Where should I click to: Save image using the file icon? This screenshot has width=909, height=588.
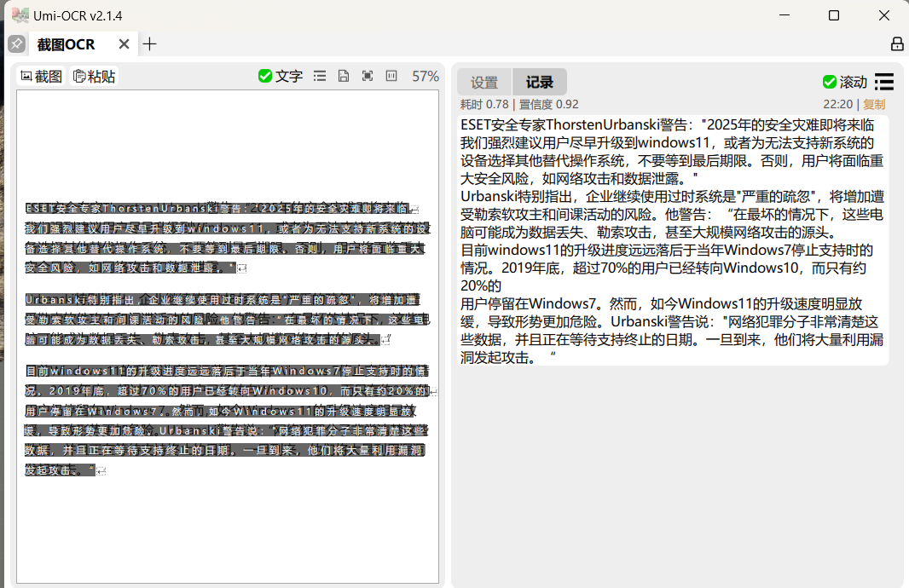[344, 76]
